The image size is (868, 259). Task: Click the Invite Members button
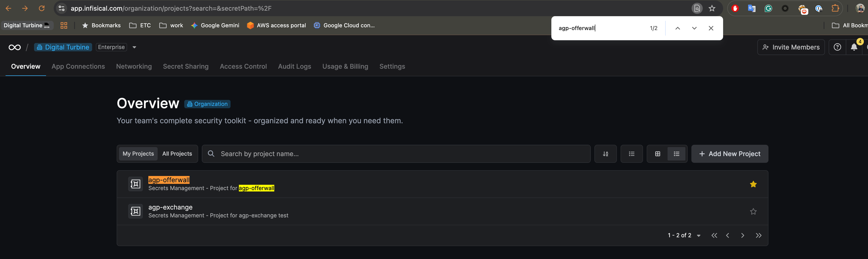[x=790, y=47]
